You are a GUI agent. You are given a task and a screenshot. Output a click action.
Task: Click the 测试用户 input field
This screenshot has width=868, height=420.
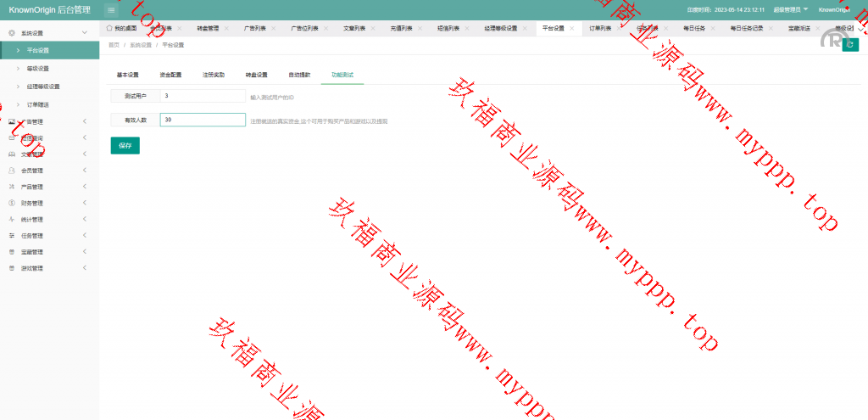203,97
